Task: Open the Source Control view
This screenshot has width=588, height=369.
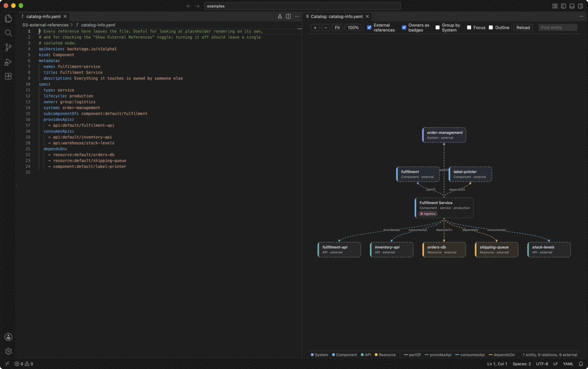Action: [x=8, y=47]
